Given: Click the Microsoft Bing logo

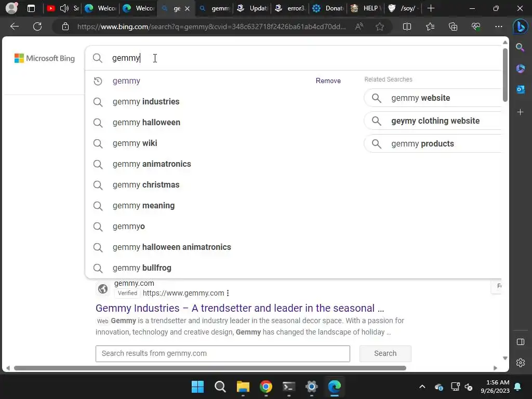Looking at the screenshot, I should [x=45, y=58].
